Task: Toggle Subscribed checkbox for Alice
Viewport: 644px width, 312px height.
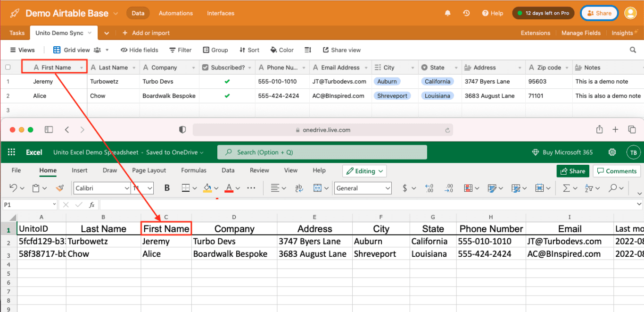Action: pos(227,96)
